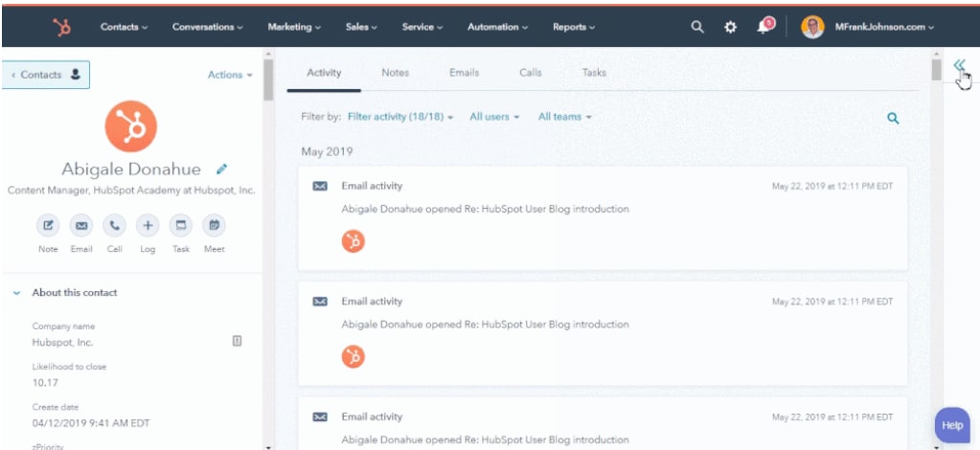Switch to the Tasks tab

click(594, 73)
